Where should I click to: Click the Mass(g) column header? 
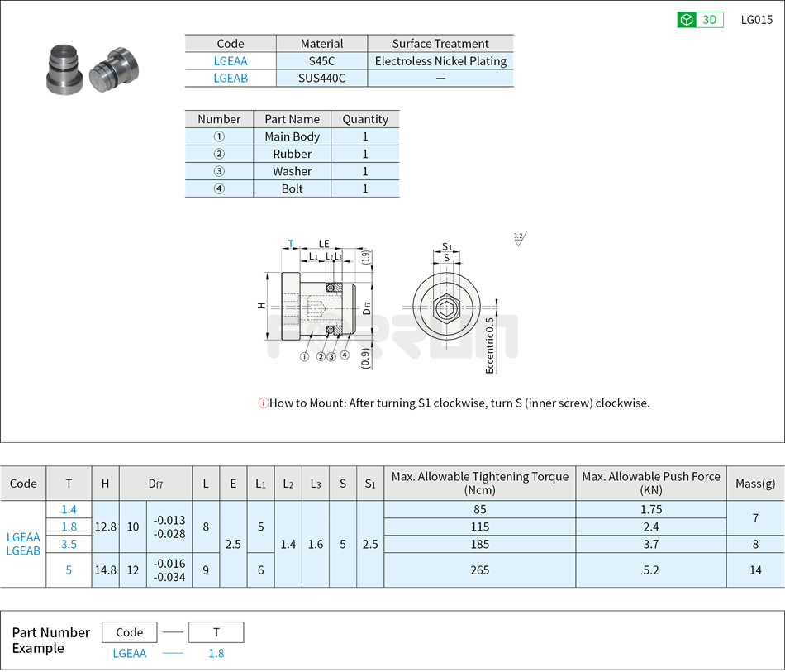pyautogui.click(x=755, y=484)
